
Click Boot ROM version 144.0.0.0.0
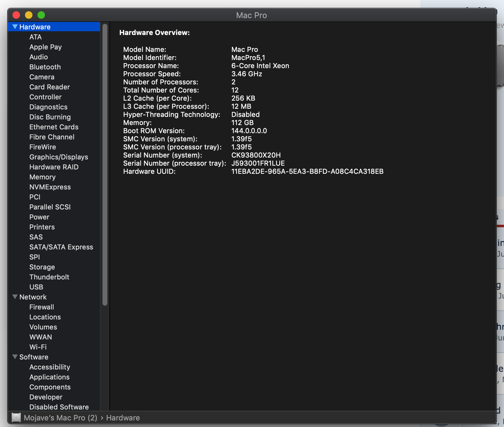249,131
